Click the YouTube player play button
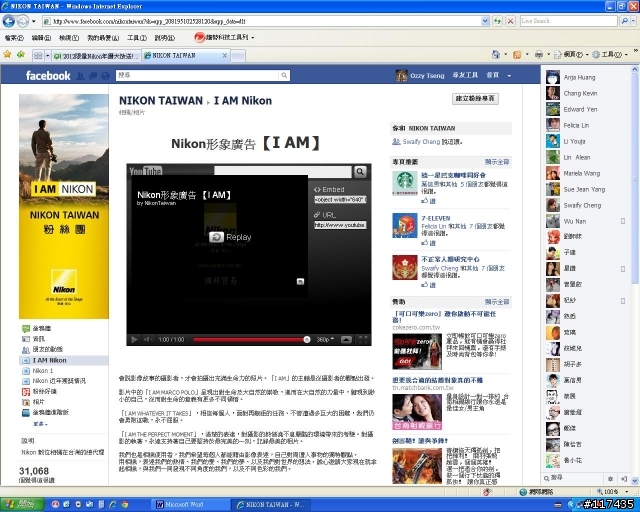The width and height of the screenshot is (640, 512). pos(134,339)
